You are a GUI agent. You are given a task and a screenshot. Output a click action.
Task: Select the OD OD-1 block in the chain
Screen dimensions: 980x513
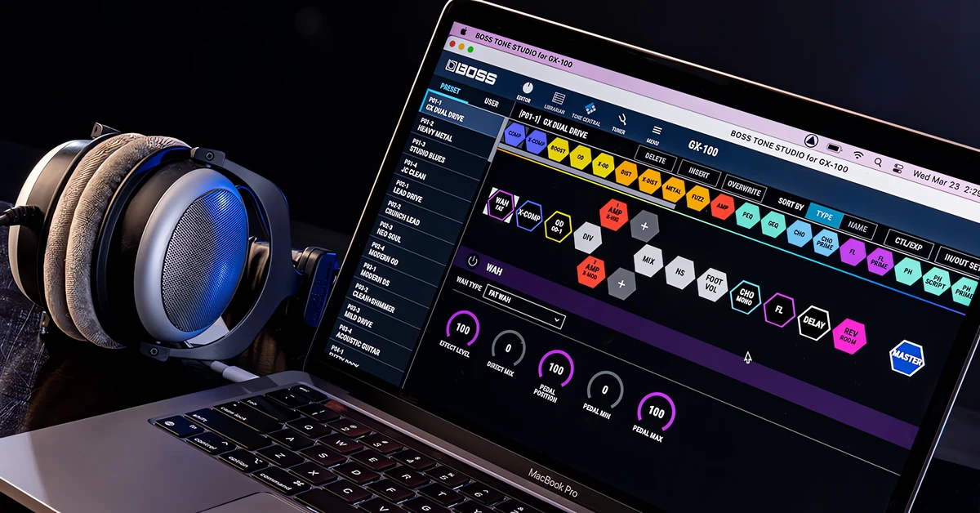click(559, 225)
